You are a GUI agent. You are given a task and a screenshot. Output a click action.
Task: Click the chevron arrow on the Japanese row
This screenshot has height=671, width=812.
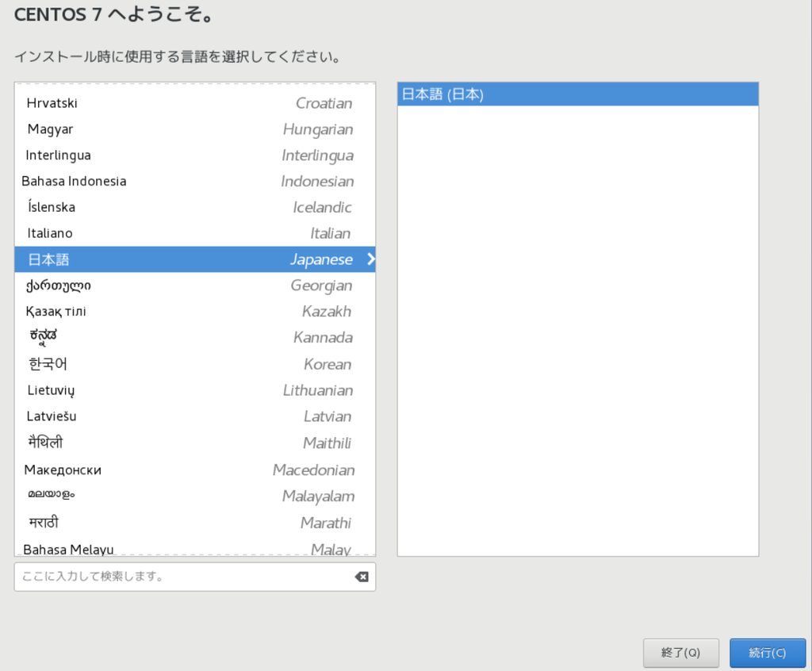tap(370, 259)
